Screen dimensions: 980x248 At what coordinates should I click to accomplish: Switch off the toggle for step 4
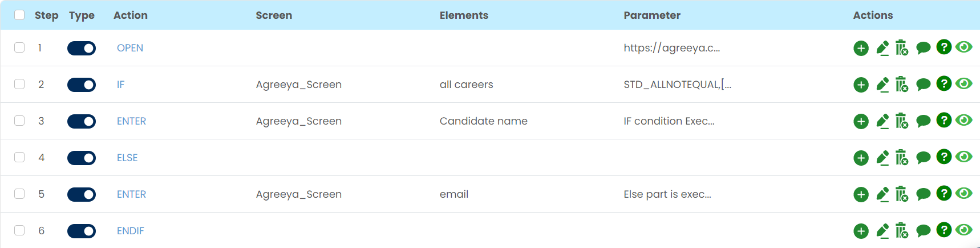[x=82, y=158]
